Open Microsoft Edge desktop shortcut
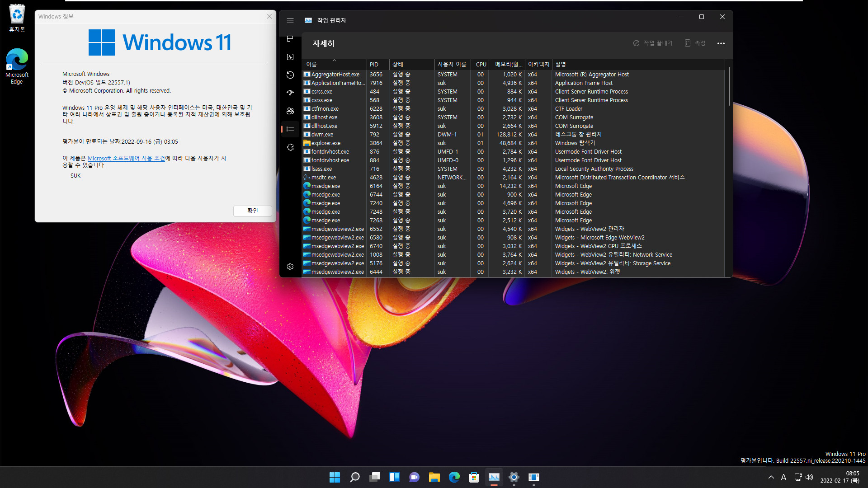868x488 pixels. pos(17,66)
